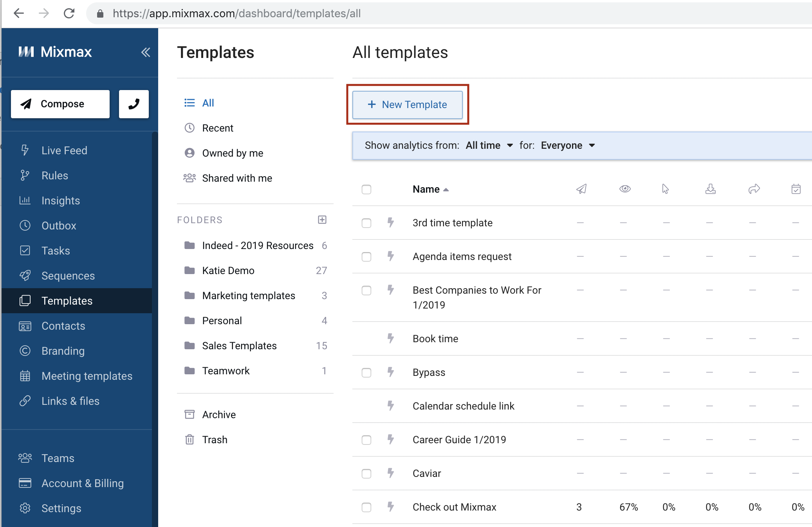
Task: Check the 3rd time template checkbox
Action: tap(366, 223)
